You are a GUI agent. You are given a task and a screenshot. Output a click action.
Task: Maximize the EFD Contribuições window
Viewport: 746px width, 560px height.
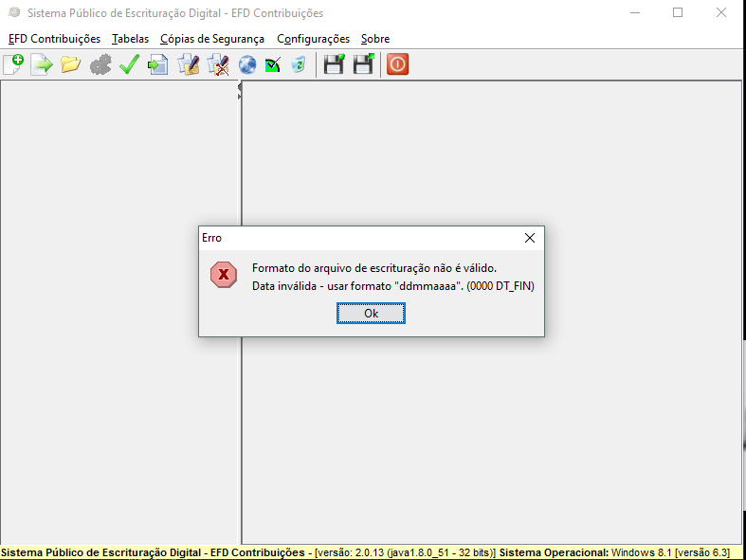click(x=678, y=13)
